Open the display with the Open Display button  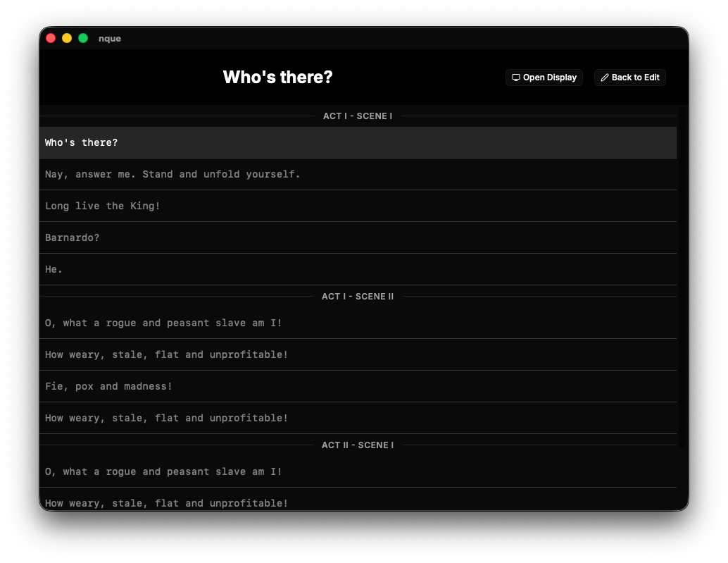click(x=544, y=78)
